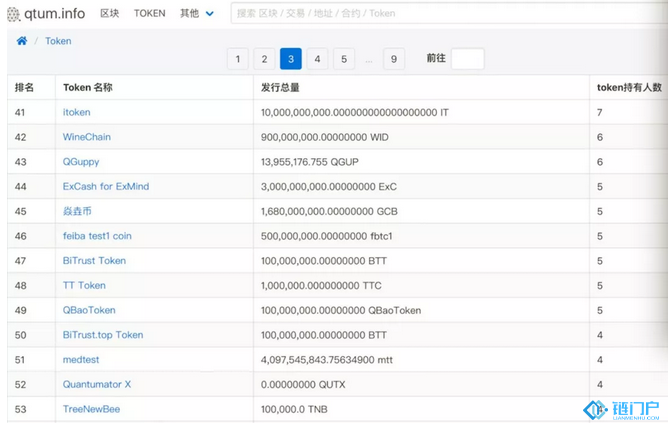Screen dimensions: 670x428
Task: Open the WineChain token link
Action: tap(87, 137)
